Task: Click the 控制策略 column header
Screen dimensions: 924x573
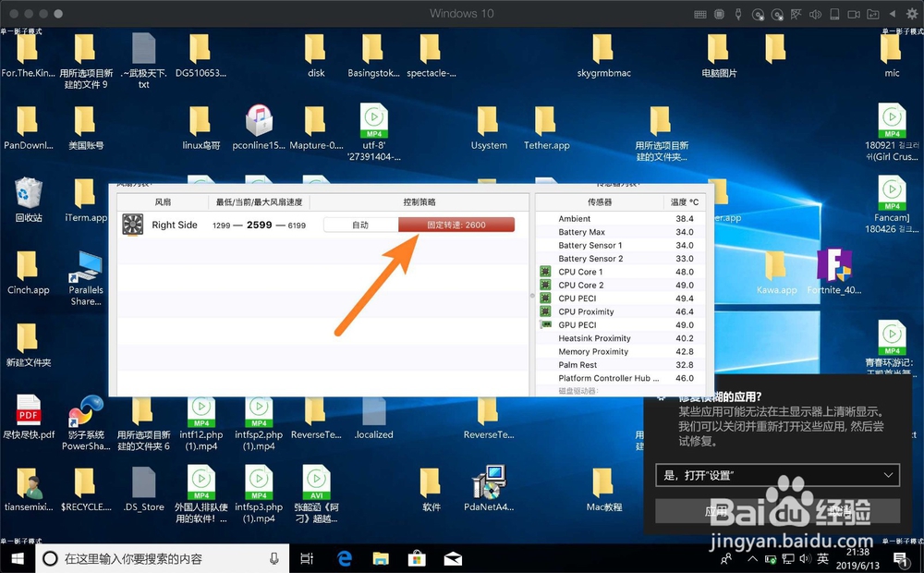Action: click(x=419, y=202)
